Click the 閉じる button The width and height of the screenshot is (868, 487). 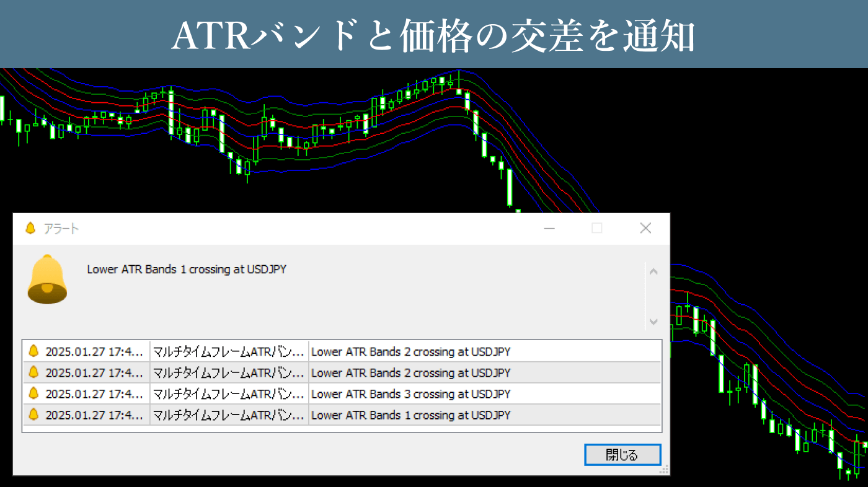point(622,455)
